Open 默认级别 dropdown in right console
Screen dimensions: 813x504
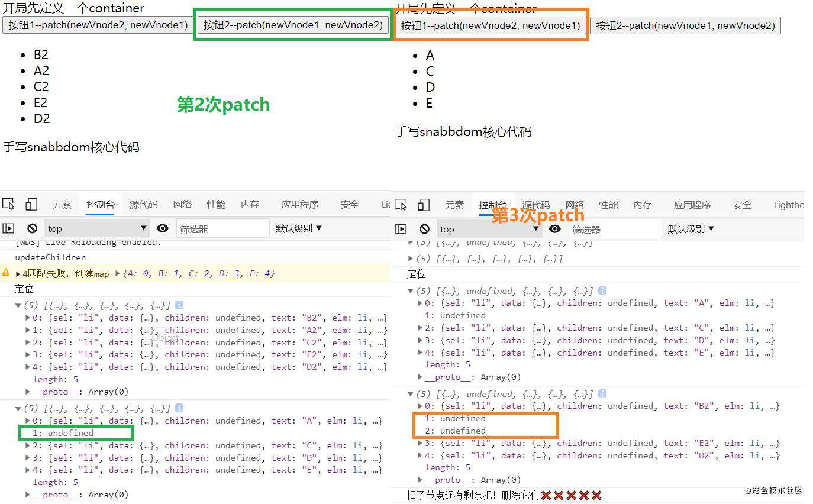point(691,229)
